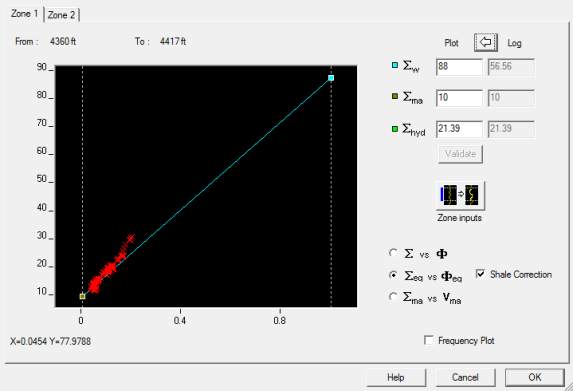Image resolution: width=573 pixels, height=391 pixels.
Task: Choose the Sigma ma vs V ma radio option
Action: (x=393, y=297)
